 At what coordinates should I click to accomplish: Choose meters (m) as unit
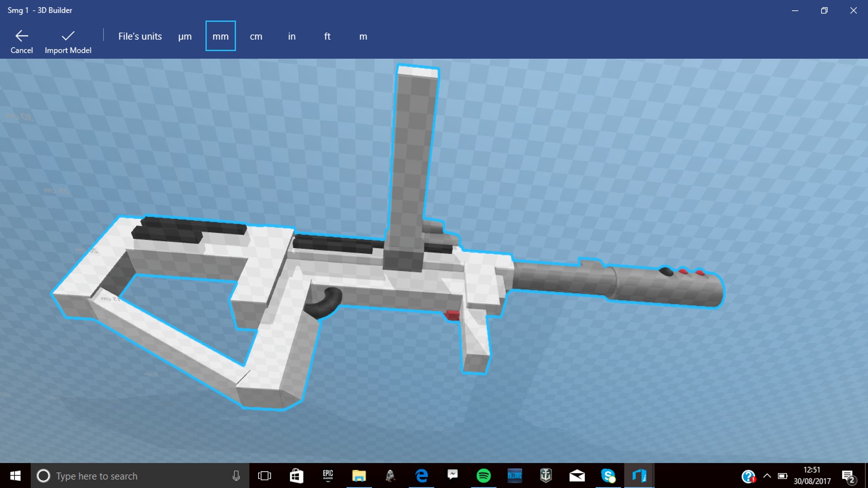point(363,36)
